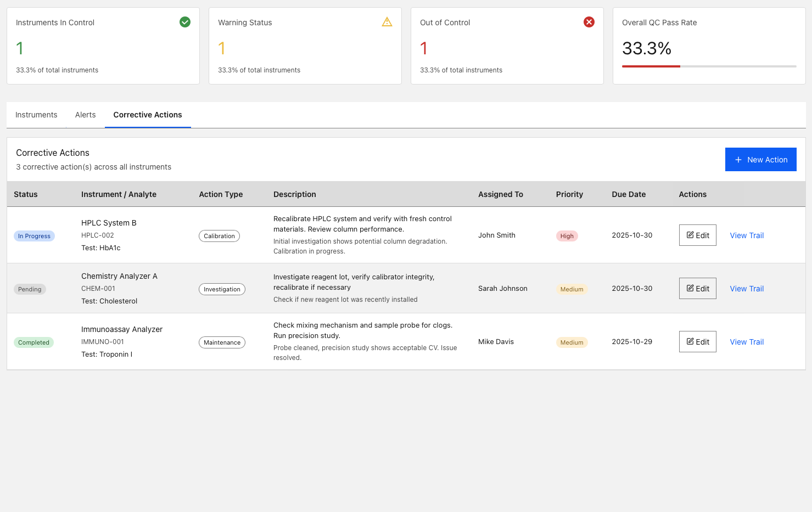View Trail for Chemistry Analyzer A
This screenshot has width=812, height=512.
coord(747,289)
